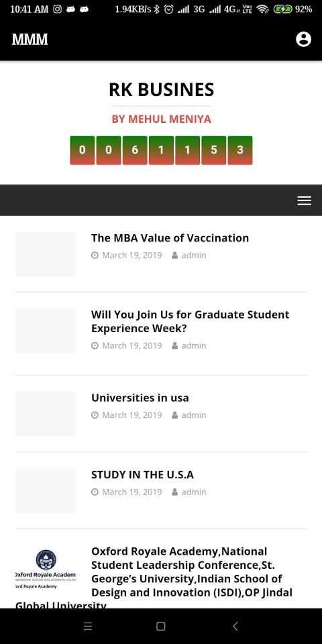
Task: Tap Android home square button
Action: (x=161, y=626)
